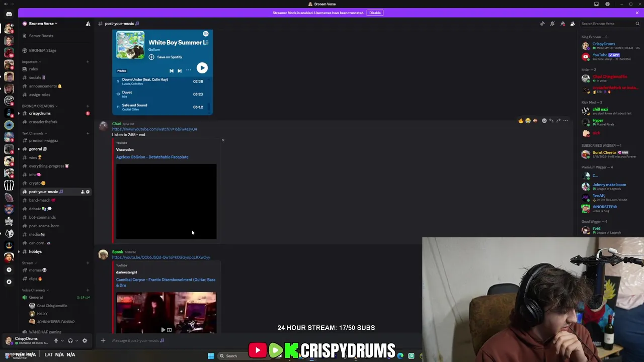This screenshot has width=644, height=362.
Task: Open the rules channel
Action: pyautogui.click(x=55, y=69)
